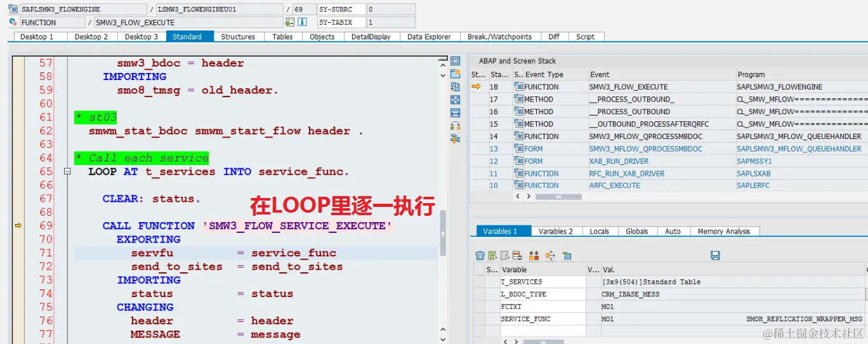Click the tool settings wrench icon
Image resolution: width=868 pixels, height=344 pixels.
tap(455, 138)
